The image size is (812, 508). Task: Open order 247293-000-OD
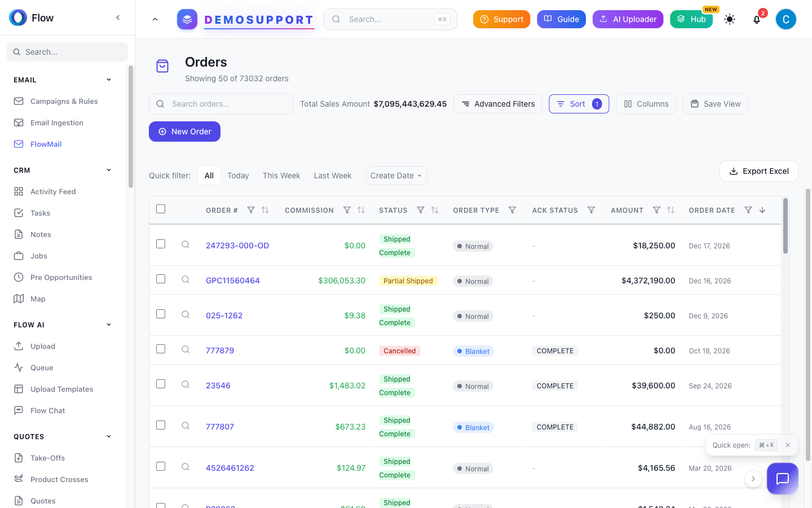click(237, 245)
